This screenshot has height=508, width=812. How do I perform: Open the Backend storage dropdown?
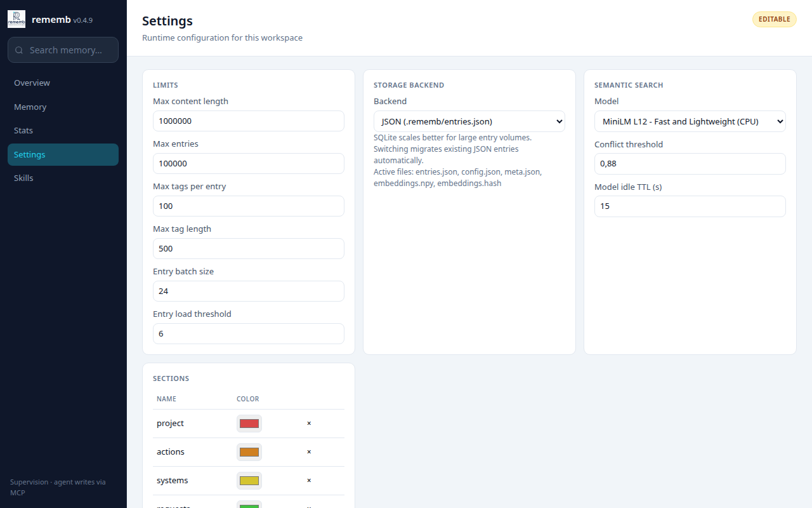(469, 121)
